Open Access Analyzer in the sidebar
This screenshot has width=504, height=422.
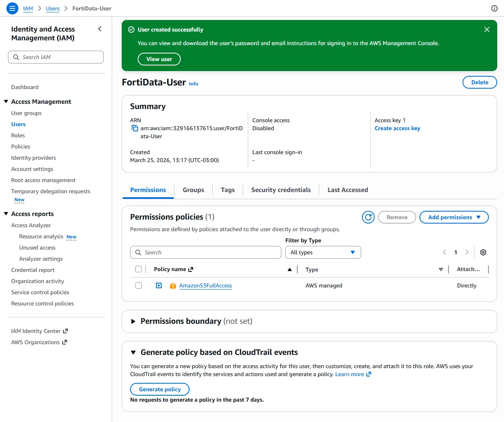pos(31,225)
